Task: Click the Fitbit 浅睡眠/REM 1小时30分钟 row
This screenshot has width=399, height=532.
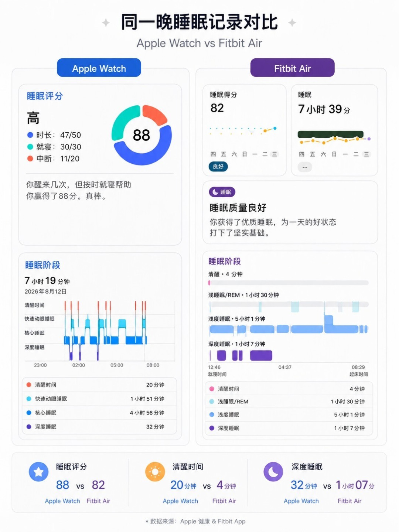Action: pyautogui.click(x=289, y=402)
